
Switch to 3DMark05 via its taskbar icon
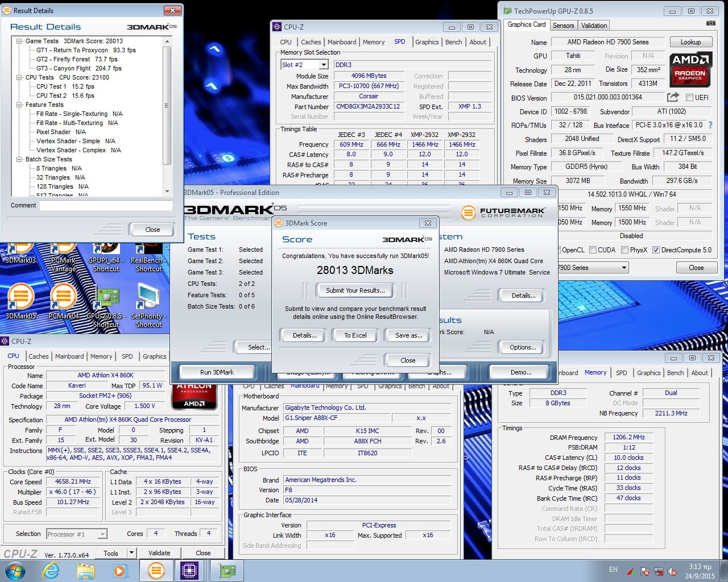(x=156, y=571)
